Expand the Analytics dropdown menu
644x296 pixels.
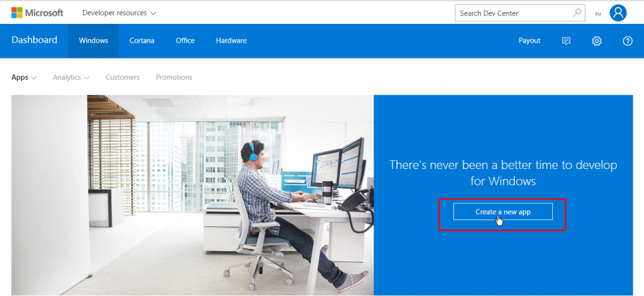tap(71, 77)
